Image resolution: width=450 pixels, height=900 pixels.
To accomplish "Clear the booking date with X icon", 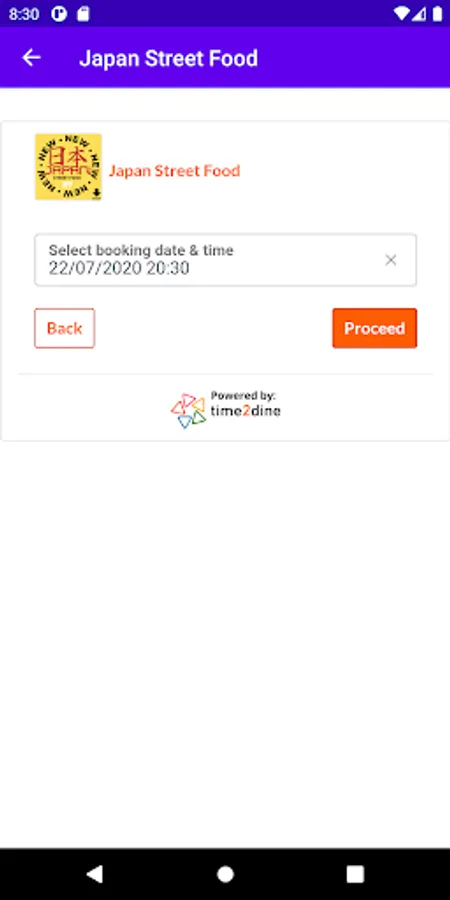I will [x=391, y=260].
